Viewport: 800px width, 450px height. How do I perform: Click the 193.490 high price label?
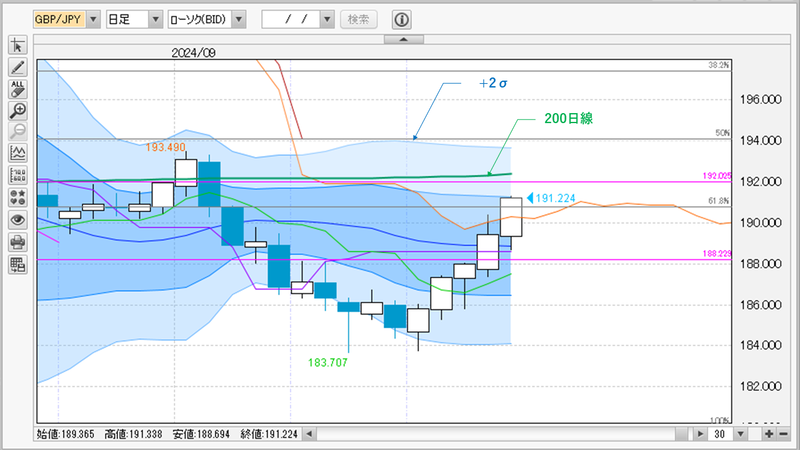pos(165,147)
